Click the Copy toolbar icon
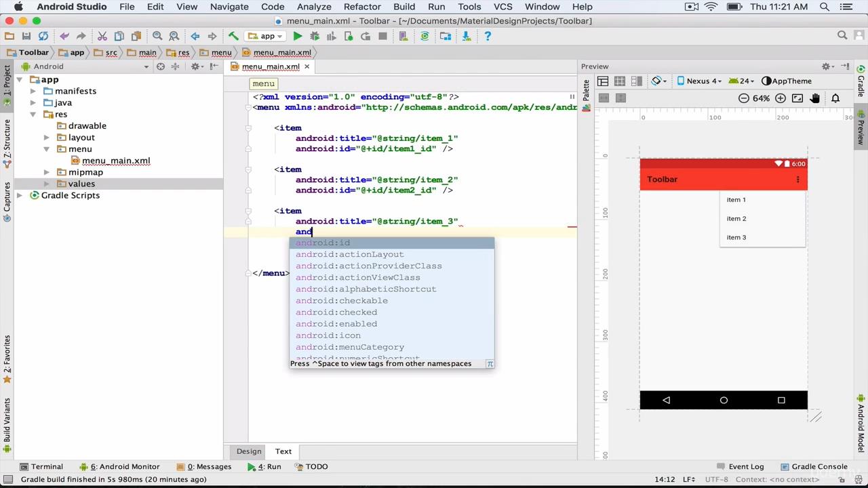 (119, 36)
